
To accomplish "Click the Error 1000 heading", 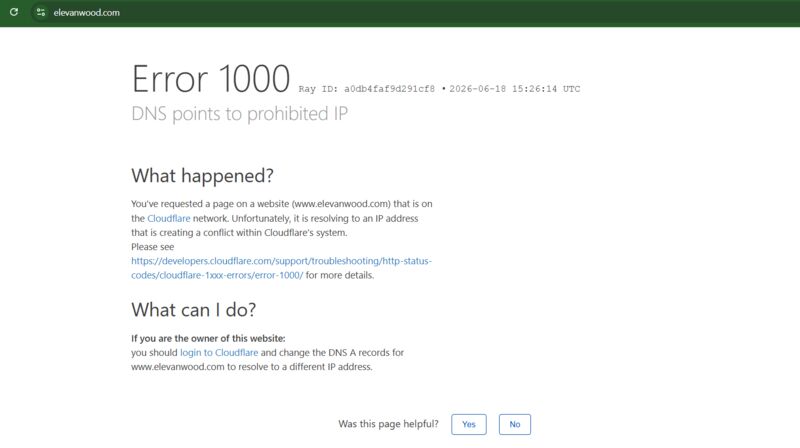I will coord(211,79).
